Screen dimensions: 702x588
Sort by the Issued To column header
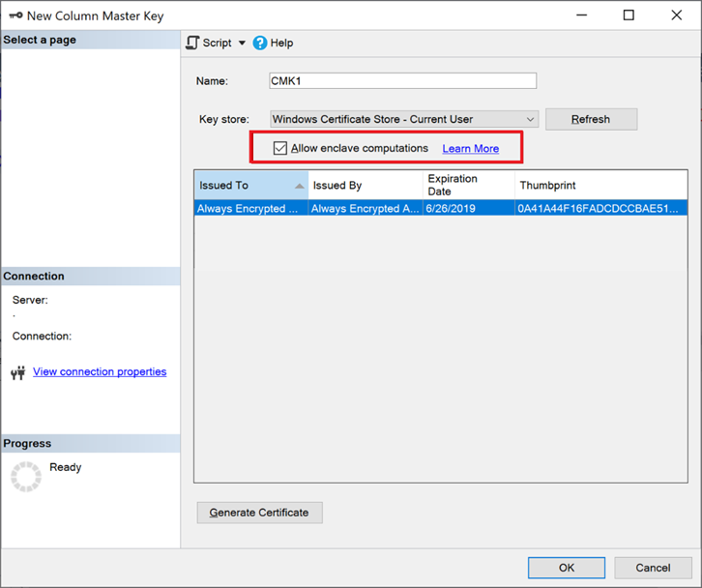pyautogui.click(x=251, y=185)
